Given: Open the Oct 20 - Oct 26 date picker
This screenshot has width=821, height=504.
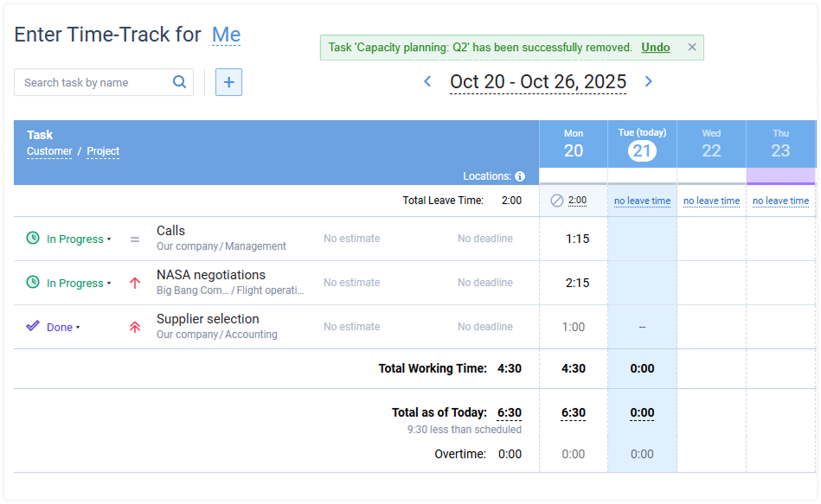Looking at the screenshot, I should (x=537, y=81).
